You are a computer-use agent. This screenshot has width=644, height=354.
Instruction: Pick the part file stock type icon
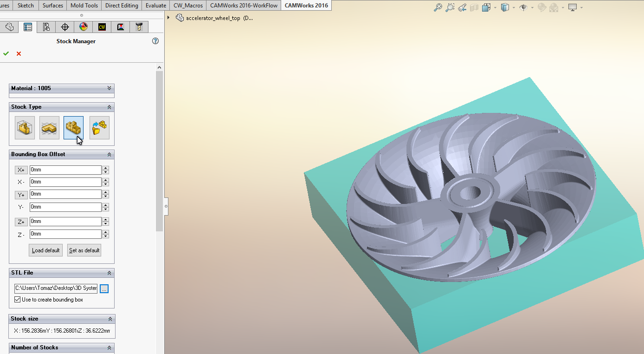coord(99,128)
